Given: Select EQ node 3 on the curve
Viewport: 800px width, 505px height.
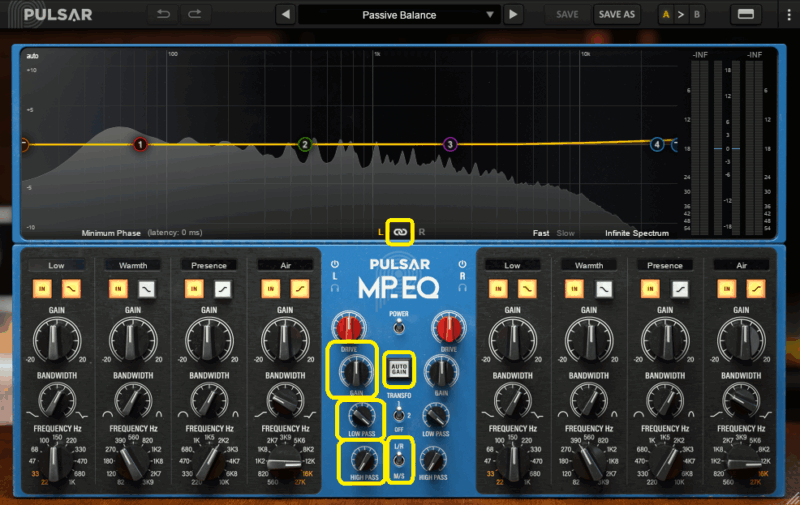Looking at the screenshot, I should click(x=450, y=145).
